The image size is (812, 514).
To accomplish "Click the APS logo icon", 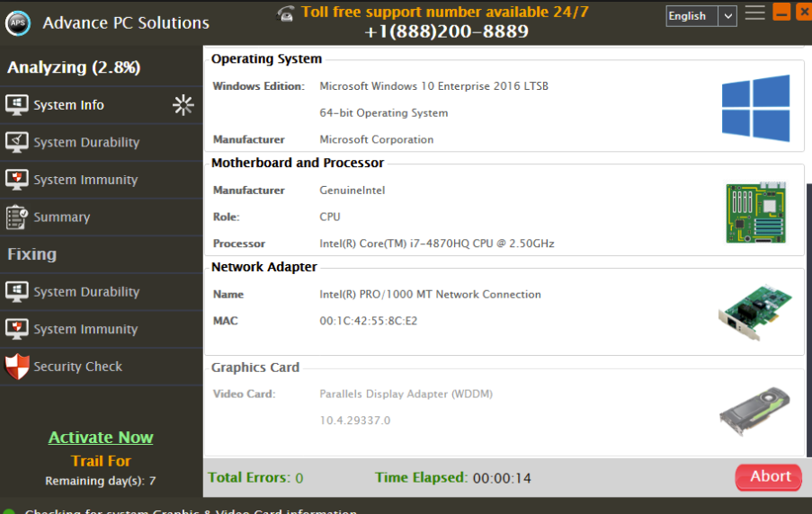I will click(18, 23).
